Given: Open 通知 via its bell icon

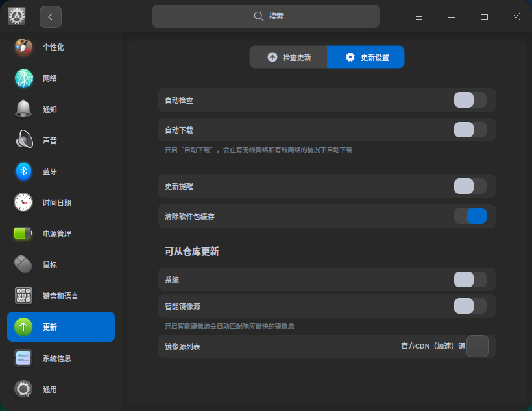Looking at the screenshot, I should point(23,109).
